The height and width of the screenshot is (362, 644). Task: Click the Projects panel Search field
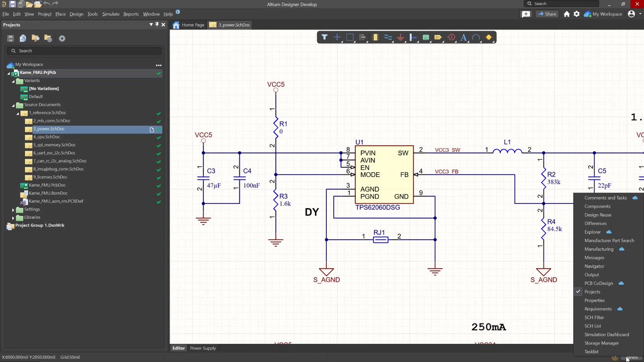[x=84, y=51]
